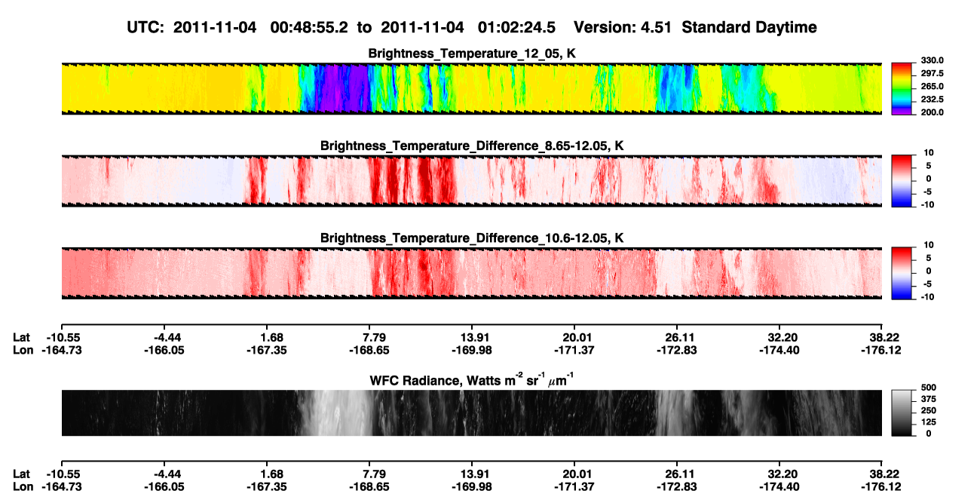Click upper axis longitude value -164.73
980x503 pixels.
[x=62, y=350]
